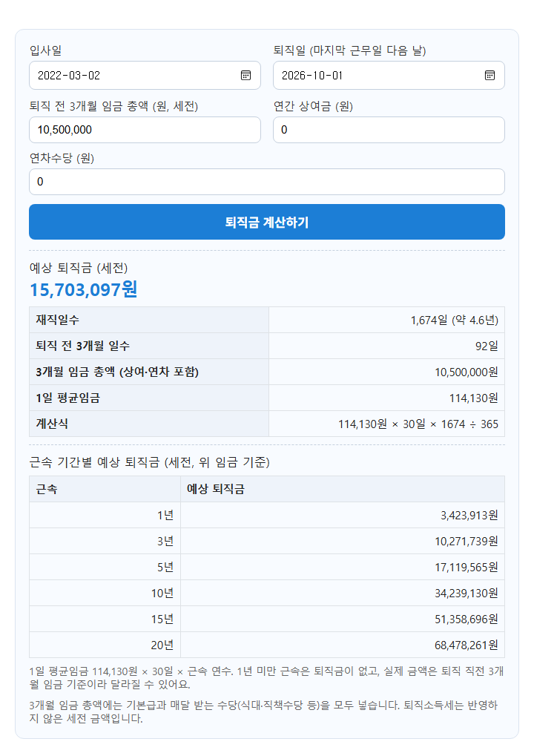This screenshot has height=756, width=534.
Task: Click the 근속 기간별 예상 퇴직금 heading
Action: point(149,462)
